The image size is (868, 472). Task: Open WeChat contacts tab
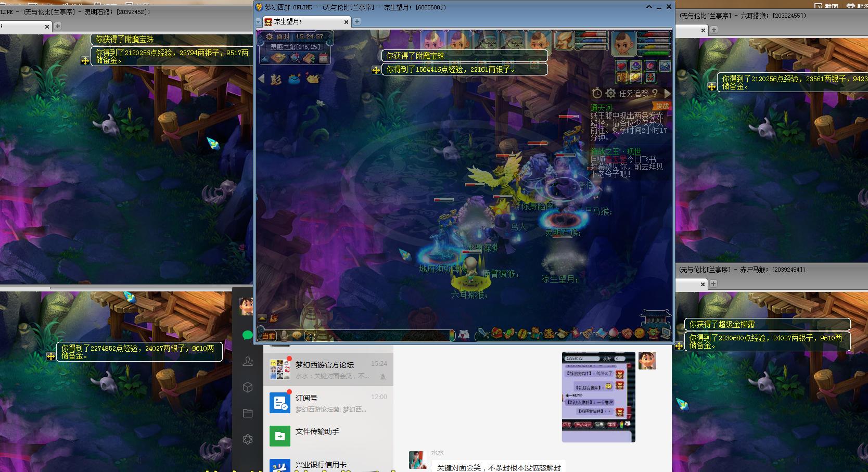point(248,361)
